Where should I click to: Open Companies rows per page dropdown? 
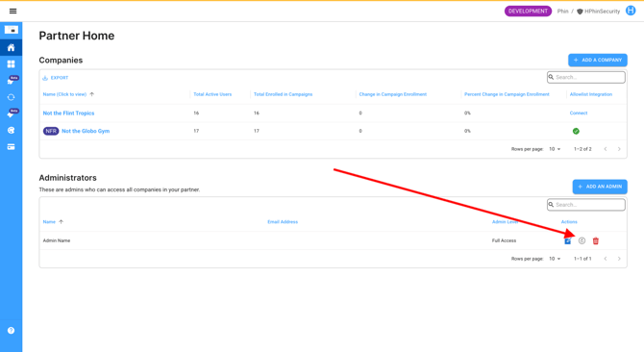pyautogui.click(x=555, y=149)
